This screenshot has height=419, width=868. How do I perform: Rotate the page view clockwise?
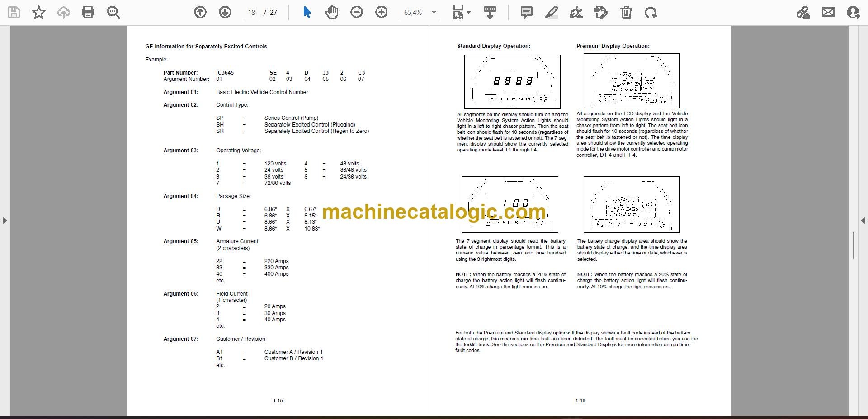tap(651, 12)
